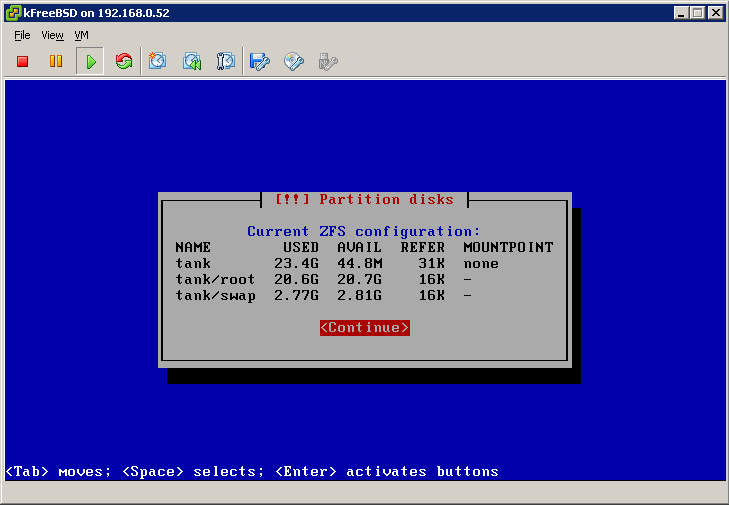Connect CD/DVD device icon
This screenshot has width=729, height=505.
click(x=294, y=61)
